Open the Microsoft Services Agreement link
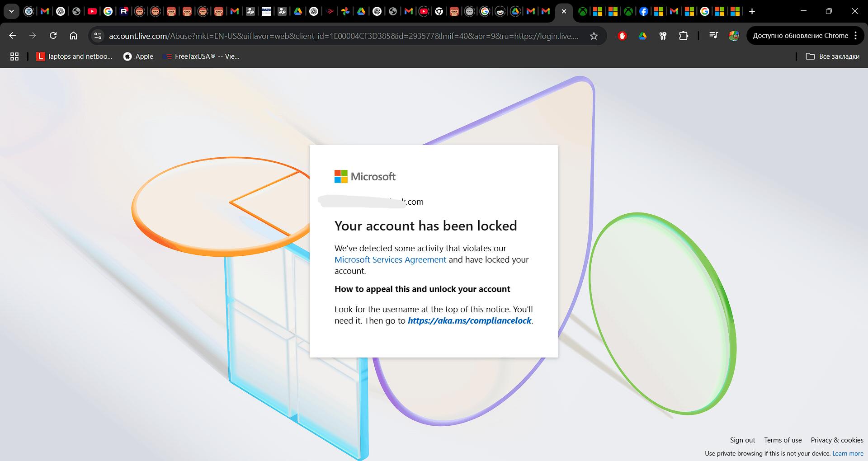Viewport: 868px width, 461px height. click(390, 259)
